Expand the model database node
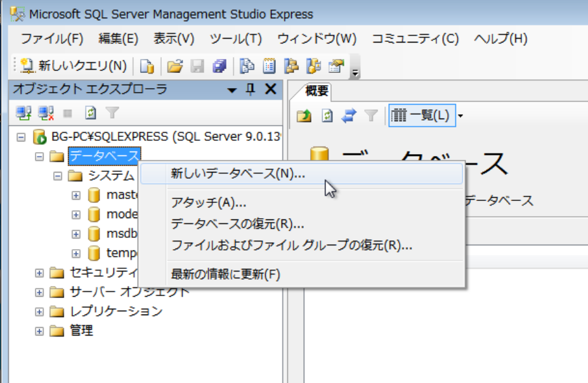Screen dimensions: 588x383 [75, 215]
